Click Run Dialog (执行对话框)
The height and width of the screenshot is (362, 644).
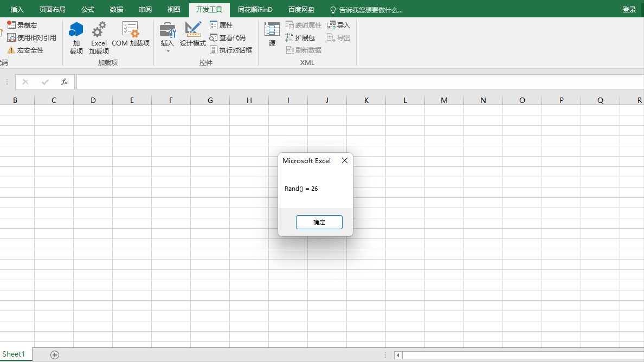pos(231,50)
